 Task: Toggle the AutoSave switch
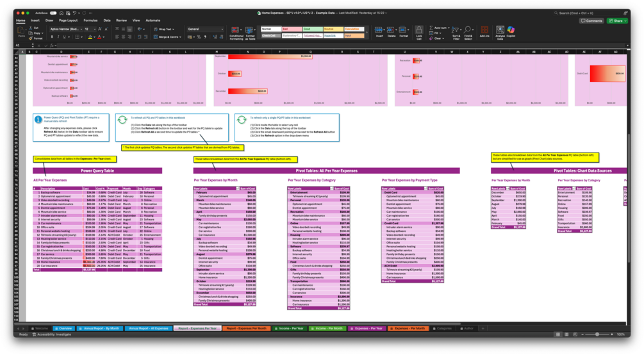(x=53, y=13)
